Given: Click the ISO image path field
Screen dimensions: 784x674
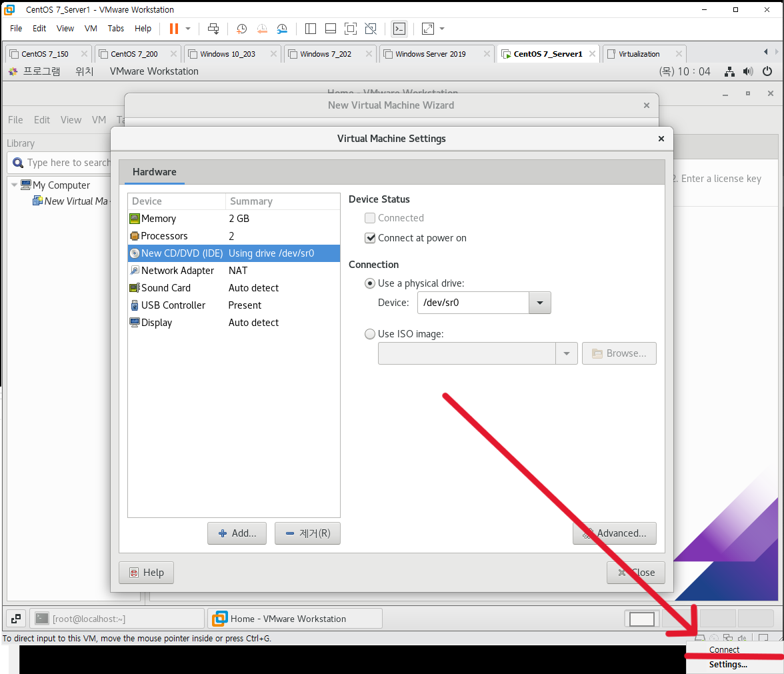Looking at the screenshot, I should (x=467, y=353).
